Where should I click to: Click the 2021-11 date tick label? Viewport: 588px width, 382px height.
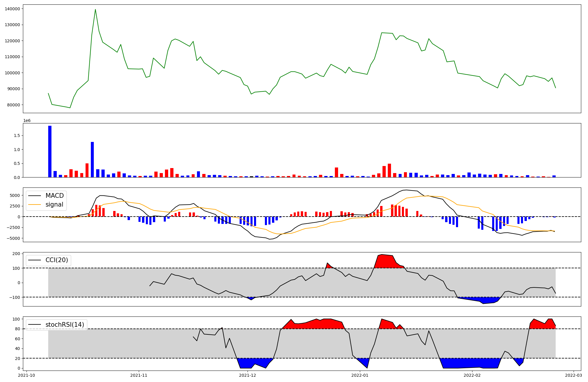click(x=139, y=375)
